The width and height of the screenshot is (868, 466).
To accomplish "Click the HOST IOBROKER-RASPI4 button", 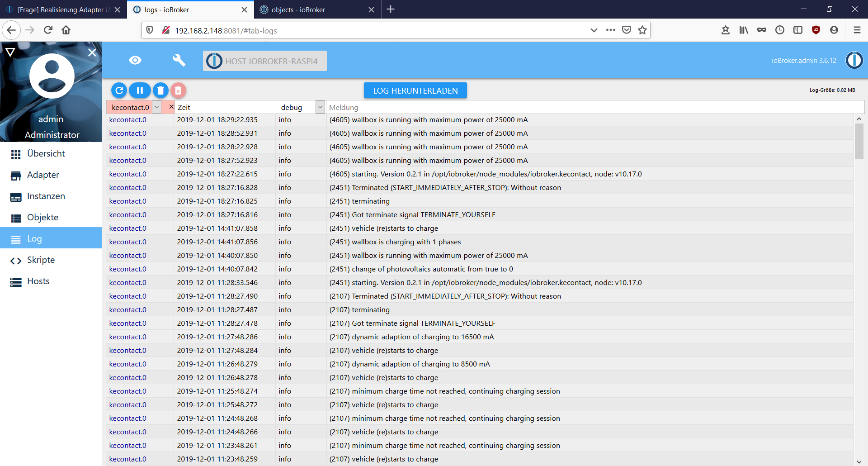I will (265, 61).
